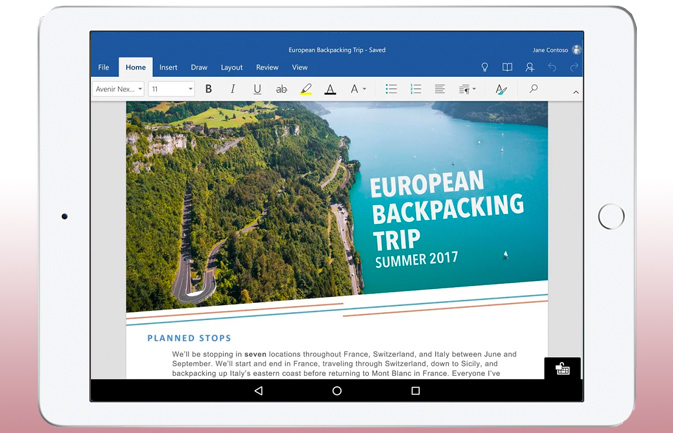This screenshot has width=673, height=433.
Task: Redo the last action
Action: pos(574,67)
